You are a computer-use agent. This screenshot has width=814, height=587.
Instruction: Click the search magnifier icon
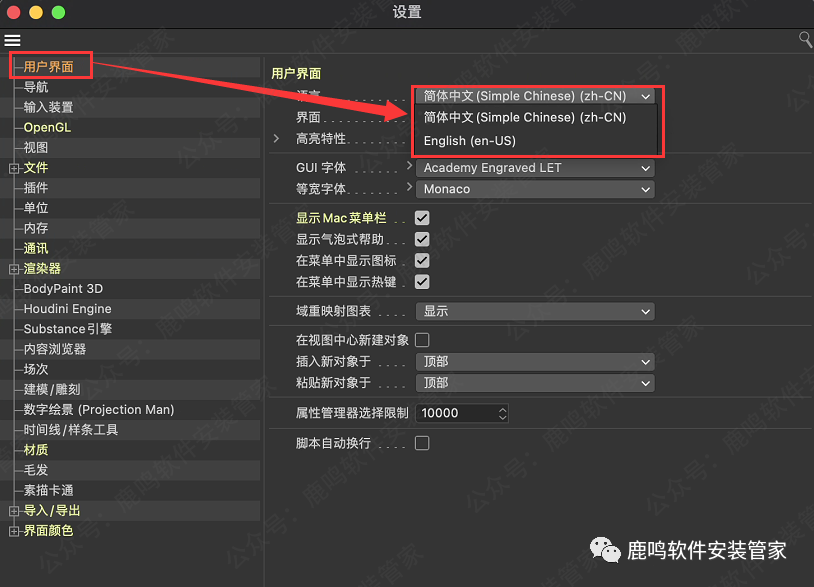coord(805,39)
